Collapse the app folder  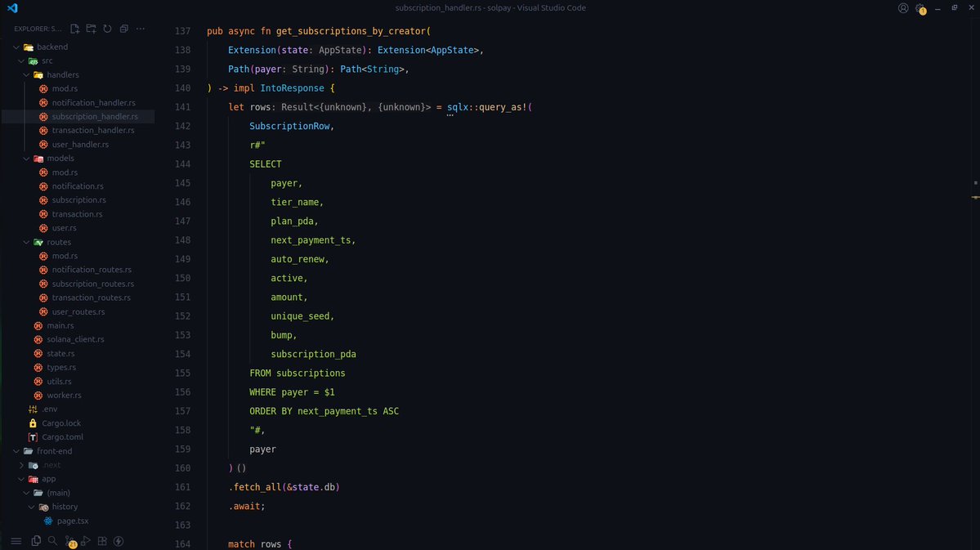pyautogui.click(x=21, y=480)
